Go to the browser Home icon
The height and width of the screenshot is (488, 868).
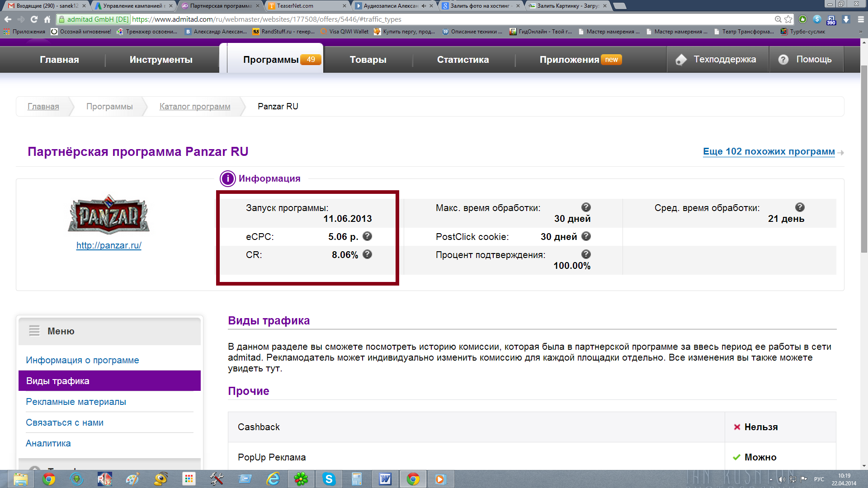tap(47, 19)
